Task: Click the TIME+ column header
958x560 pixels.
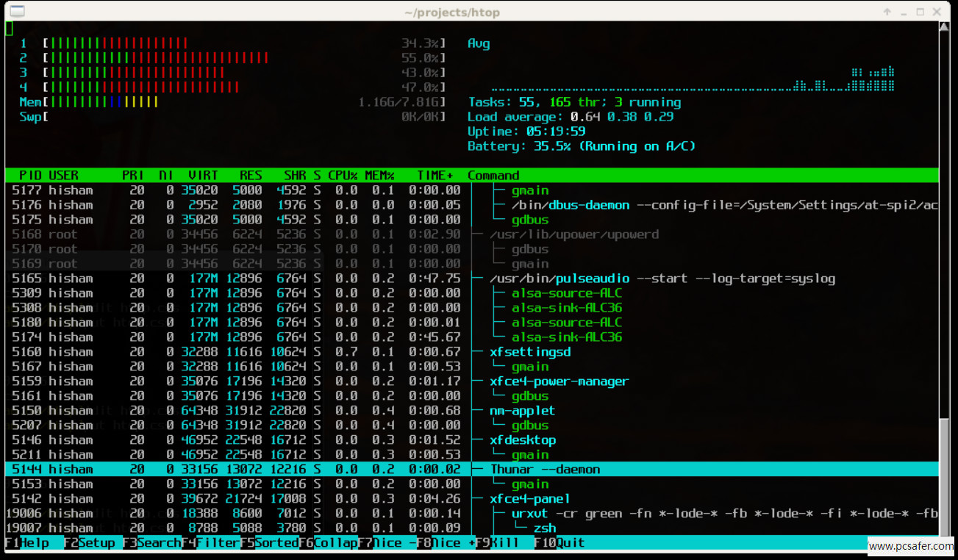Action: [x=435, y=176]
